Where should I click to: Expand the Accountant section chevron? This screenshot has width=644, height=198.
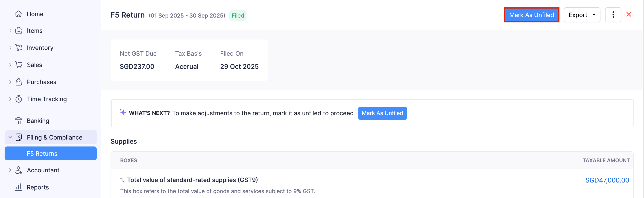point(10,170)
